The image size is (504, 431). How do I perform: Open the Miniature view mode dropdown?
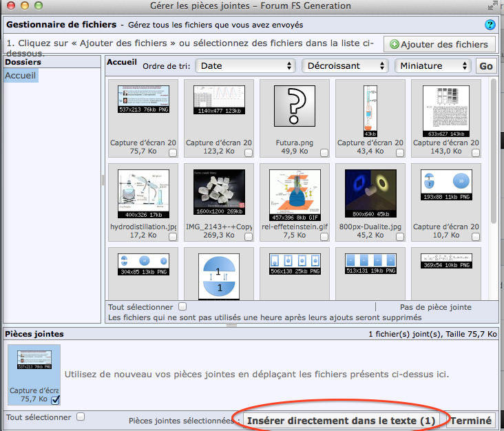[432, 66]
